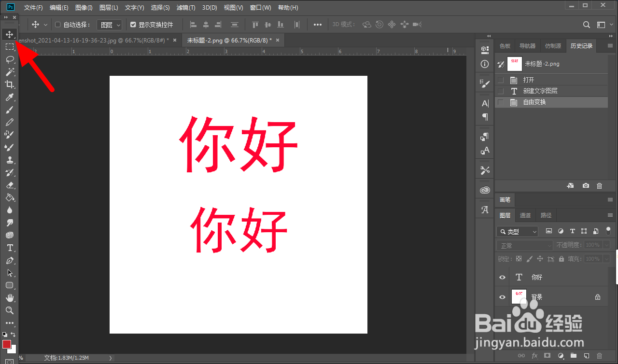Select the Zoom tool
Image resolution: width=618 pixels, height=364 pixels.
(10, 310)
